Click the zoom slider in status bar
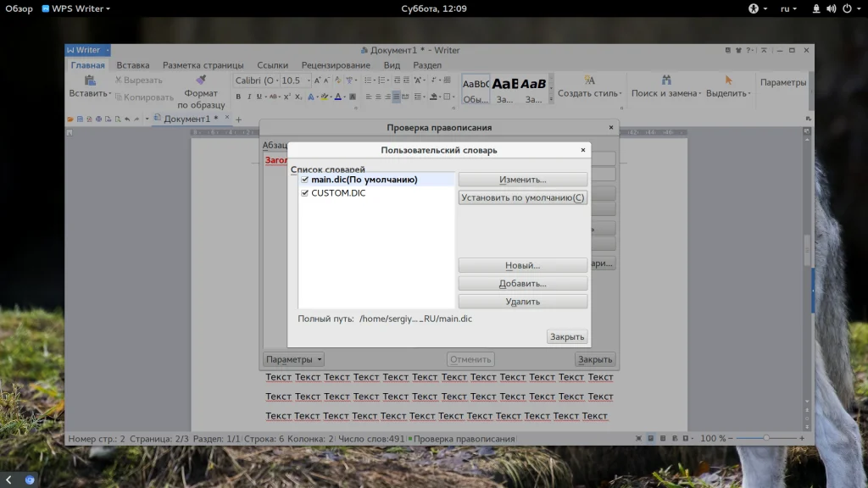This screenshot has width=868, height=488. tap(766, 439)
